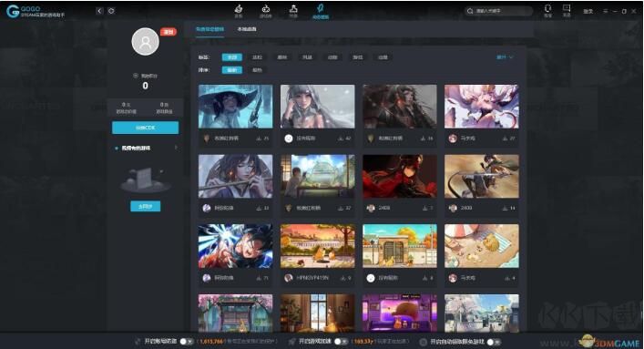Expand the blue dropdown at filter row right

pyautogui.click(x=505, y=57)
